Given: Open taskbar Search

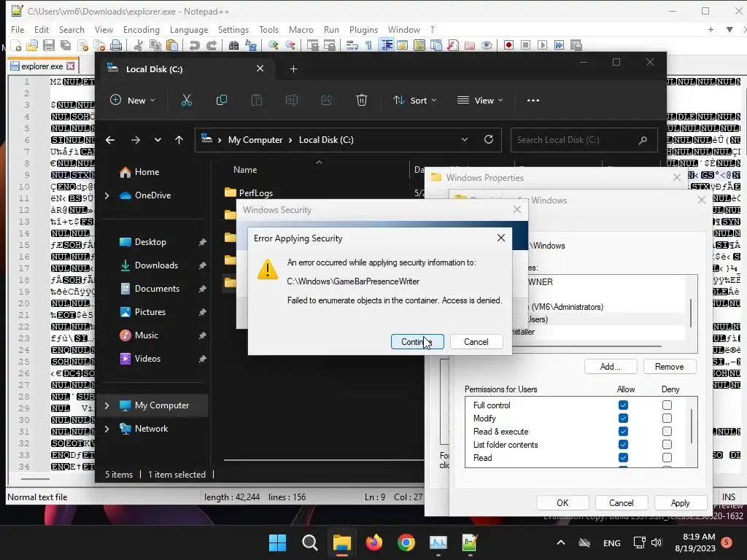Looking at the screenshot, I should [309, 542].
